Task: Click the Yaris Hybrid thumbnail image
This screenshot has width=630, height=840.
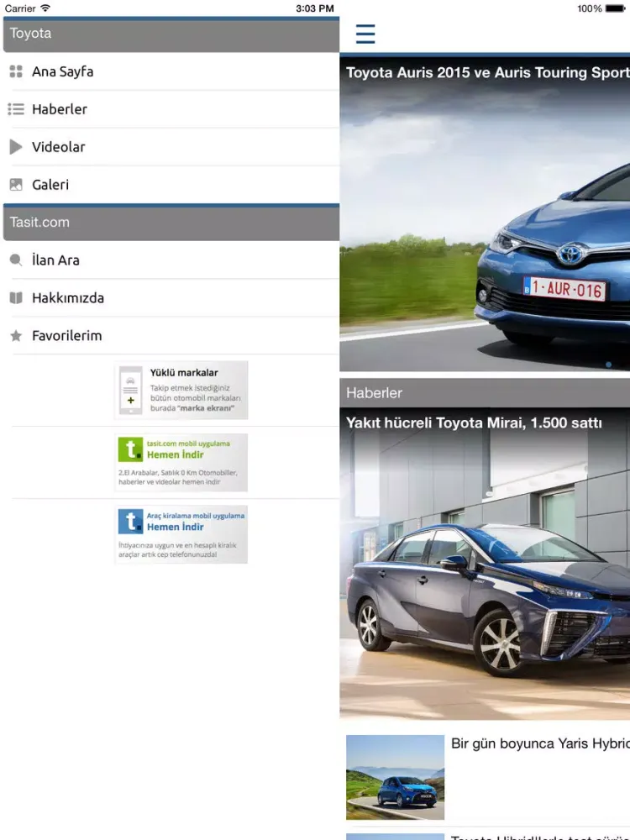Action: pos(396,777)
